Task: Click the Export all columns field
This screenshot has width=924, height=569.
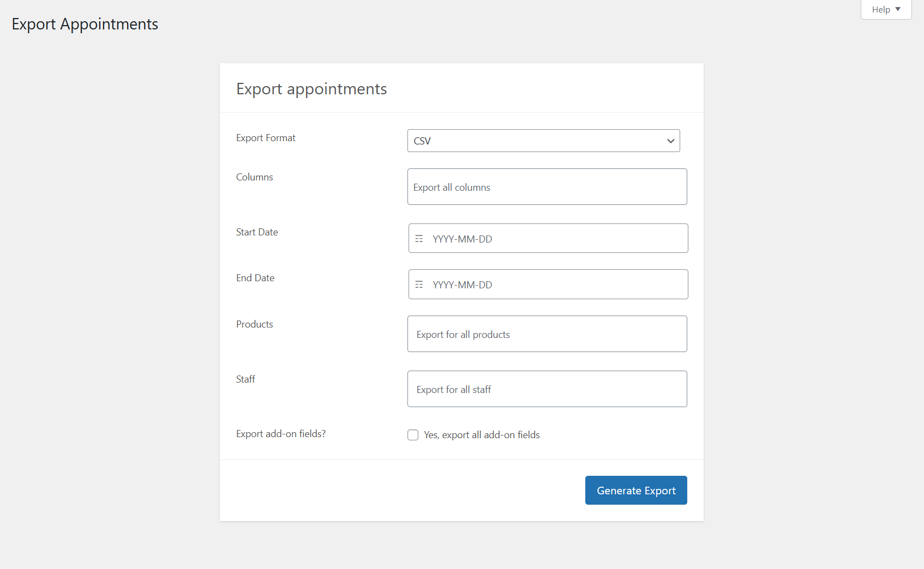Action: [547, 186]
